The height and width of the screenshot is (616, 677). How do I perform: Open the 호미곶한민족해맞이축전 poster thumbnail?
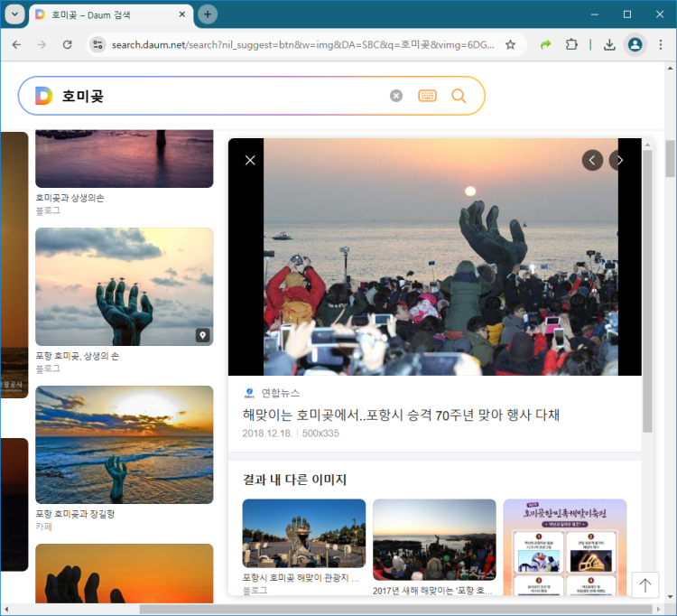pyautogui.click(x=565, y=546)
